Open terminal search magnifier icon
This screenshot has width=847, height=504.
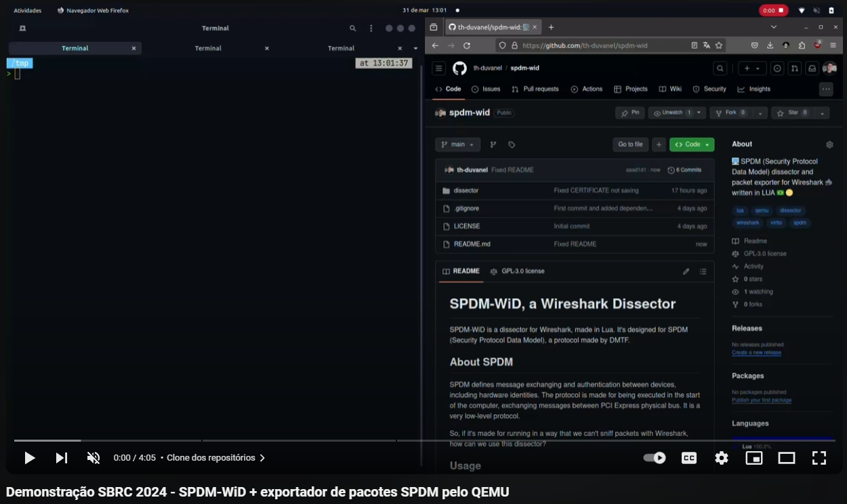(352, 28)
